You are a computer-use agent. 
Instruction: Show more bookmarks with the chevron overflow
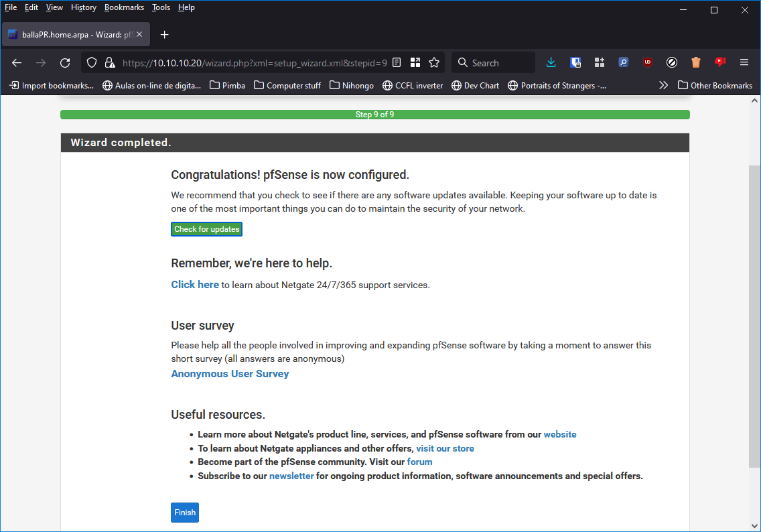[x=663, y=85]
